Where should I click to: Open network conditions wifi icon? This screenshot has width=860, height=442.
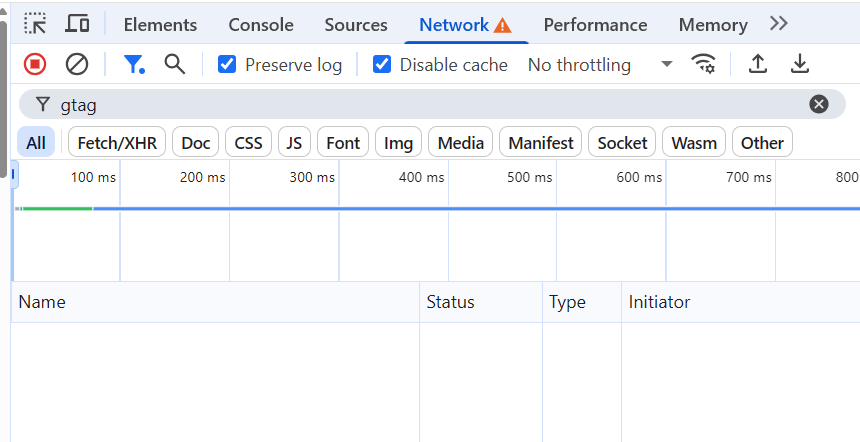click(x=704, y=65)
